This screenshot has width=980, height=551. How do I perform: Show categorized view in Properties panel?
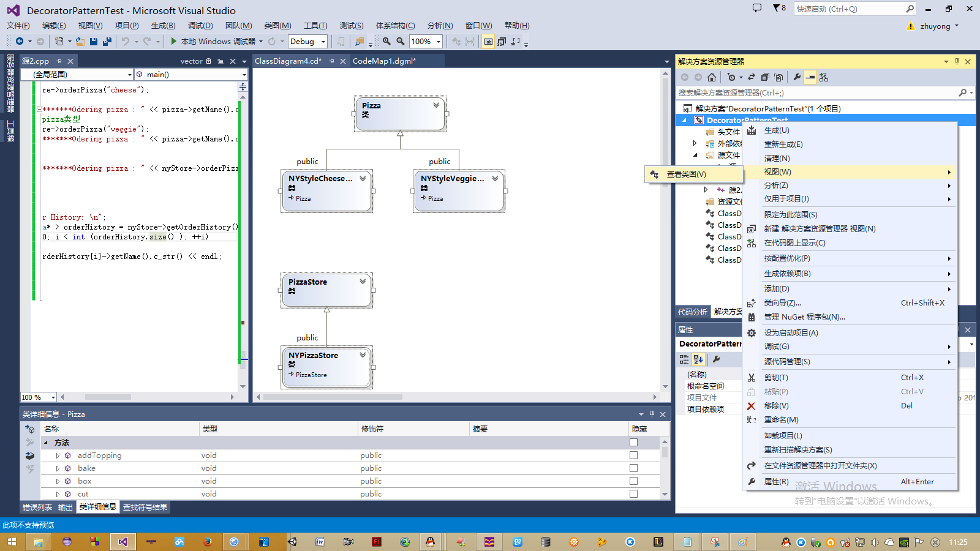pyautogui.click(x=684, y=359)
